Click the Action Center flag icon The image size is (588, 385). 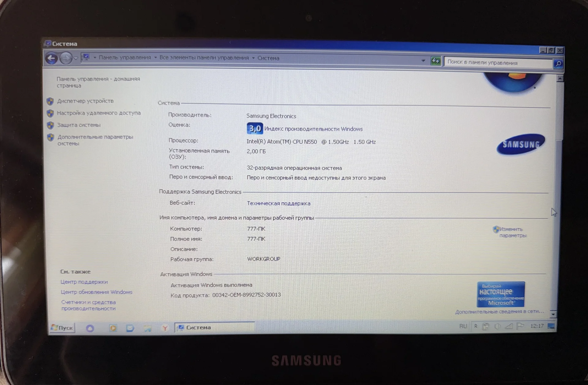[x=520, y=326]
